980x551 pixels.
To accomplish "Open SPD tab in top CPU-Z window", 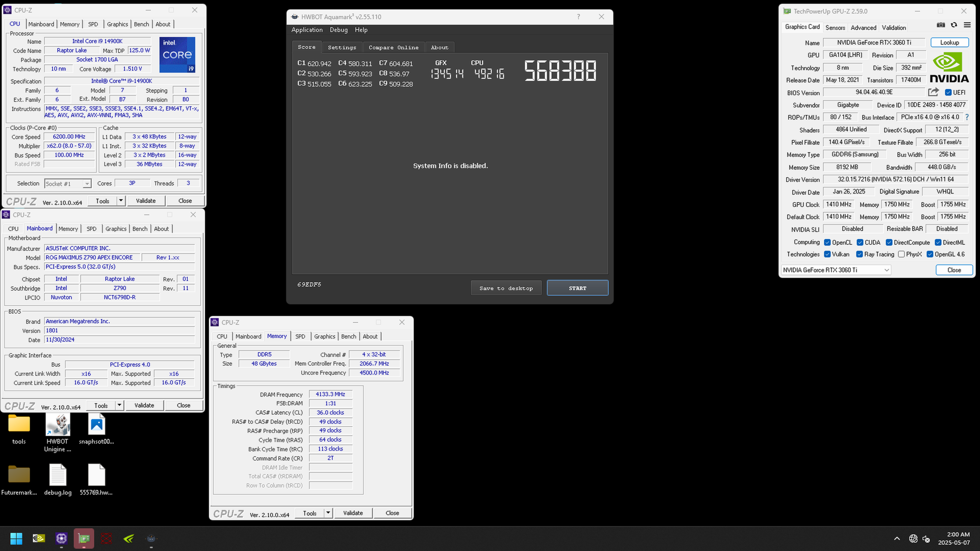I will [93, 24].
